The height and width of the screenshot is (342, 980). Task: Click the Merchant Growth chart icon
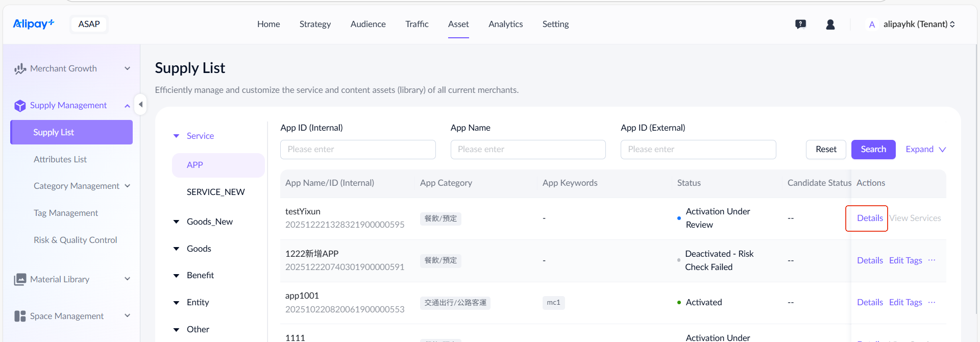[x=20, y=69]
